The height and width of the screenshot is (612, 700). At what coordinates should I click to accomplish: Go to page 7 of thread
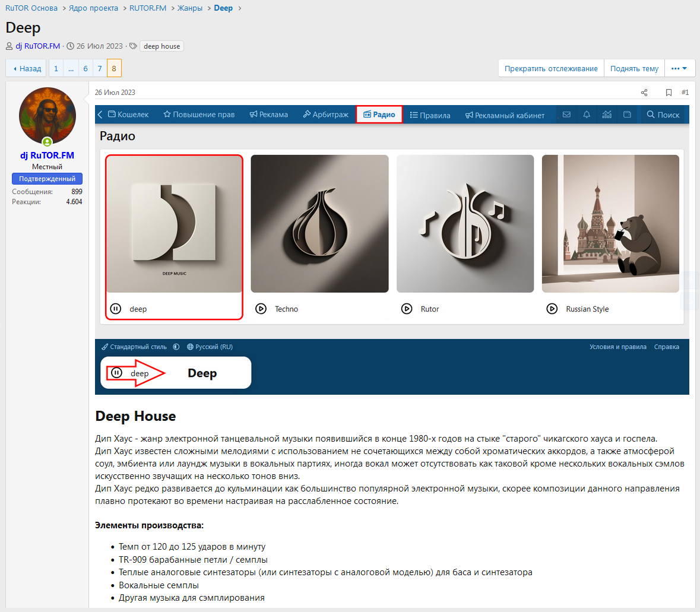100,68
